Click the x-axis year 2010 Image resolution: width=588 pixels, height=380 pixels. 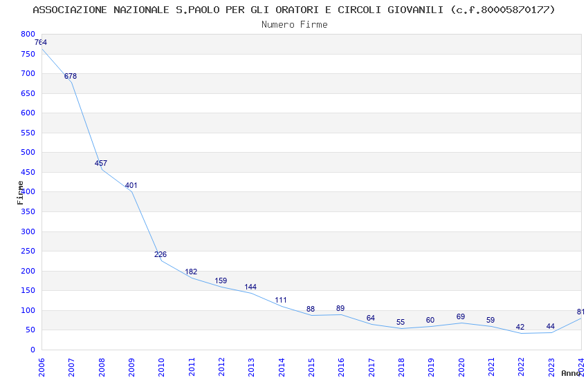pos(161,368)
